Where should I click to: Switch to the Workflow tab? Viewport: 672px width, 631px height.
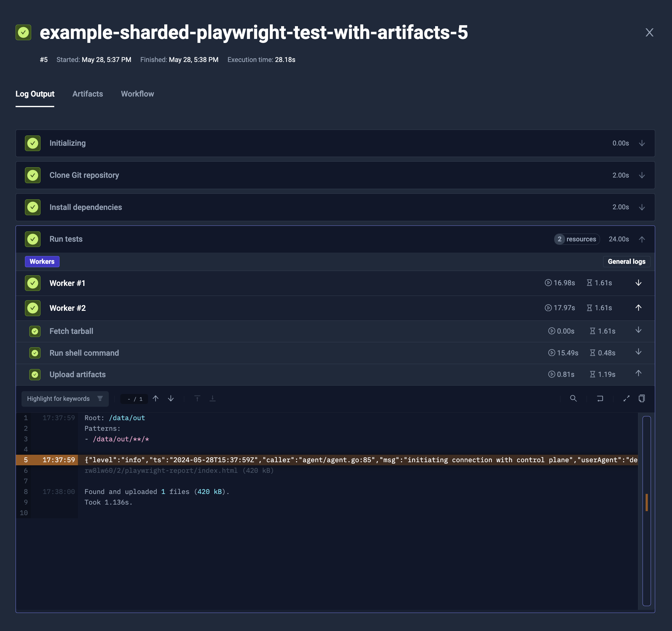pos(137,94)
